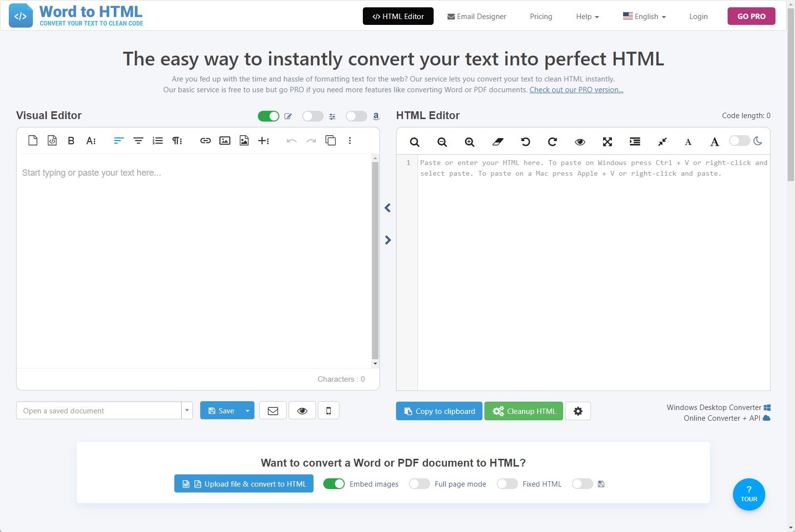Toggle the visual editor edit switch
This screenshot has width=795, height=532.
(269, 116)
